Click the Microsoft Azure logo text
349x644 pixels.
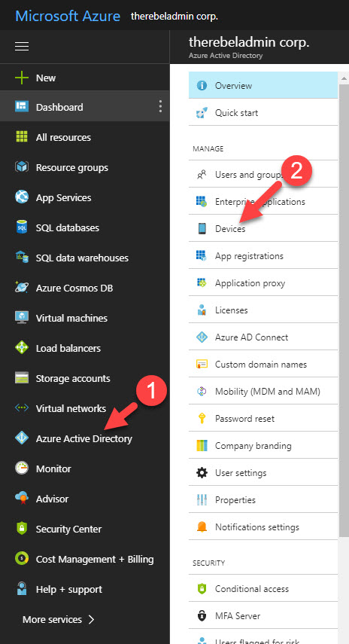click(68, 16)
